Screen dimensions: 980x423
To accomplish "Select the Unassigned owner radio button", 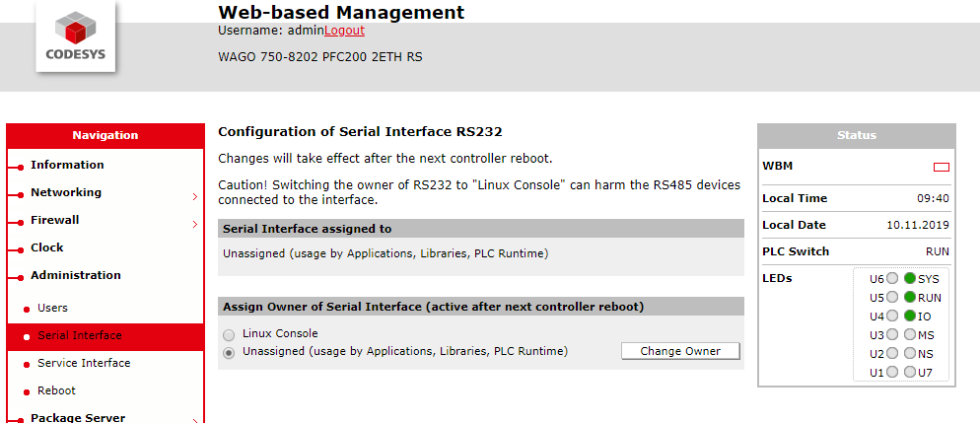I will pos(230,353).
